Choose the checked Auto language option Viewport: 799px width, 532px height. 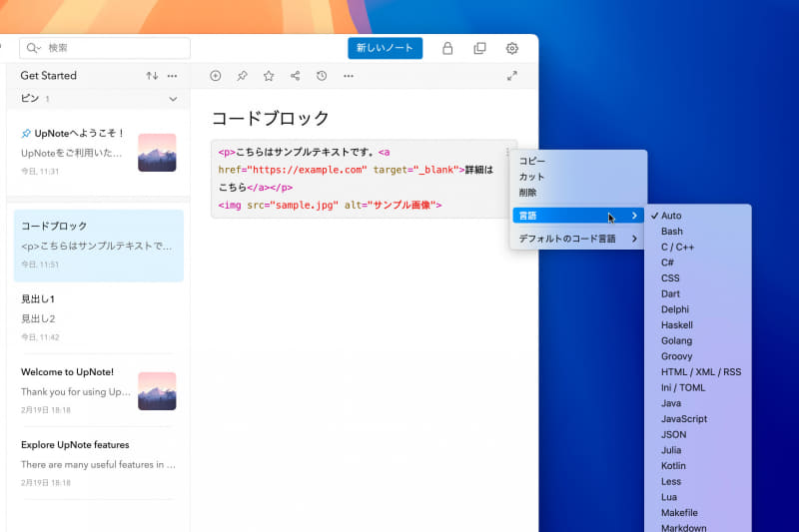click(697, 216)
